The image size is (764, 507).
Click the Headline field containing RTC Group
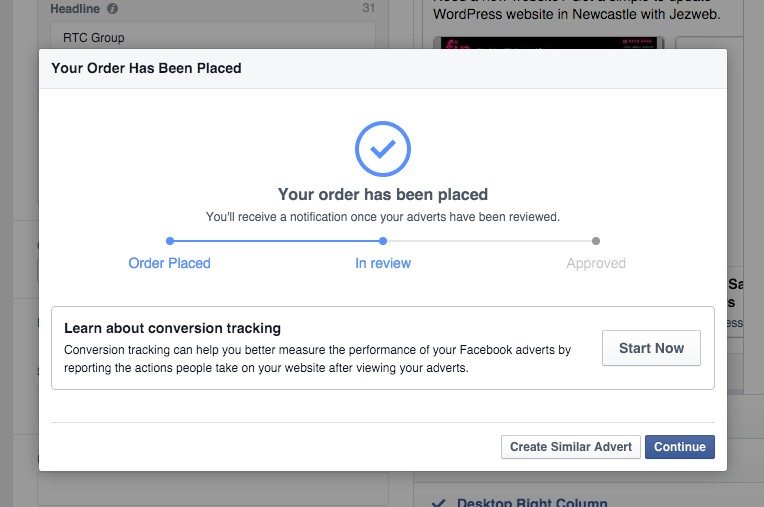(x=212, y=38)
